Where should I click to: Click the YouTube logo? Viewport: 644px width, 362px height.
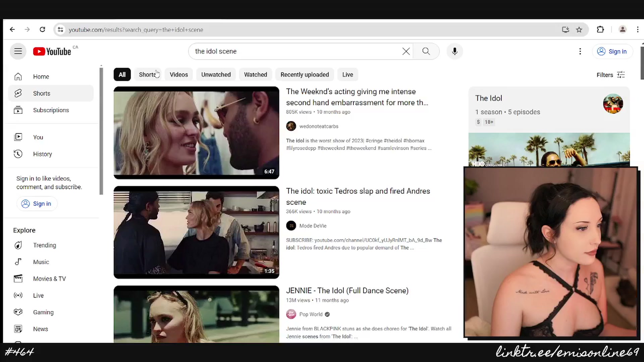[x=52, y=51]
